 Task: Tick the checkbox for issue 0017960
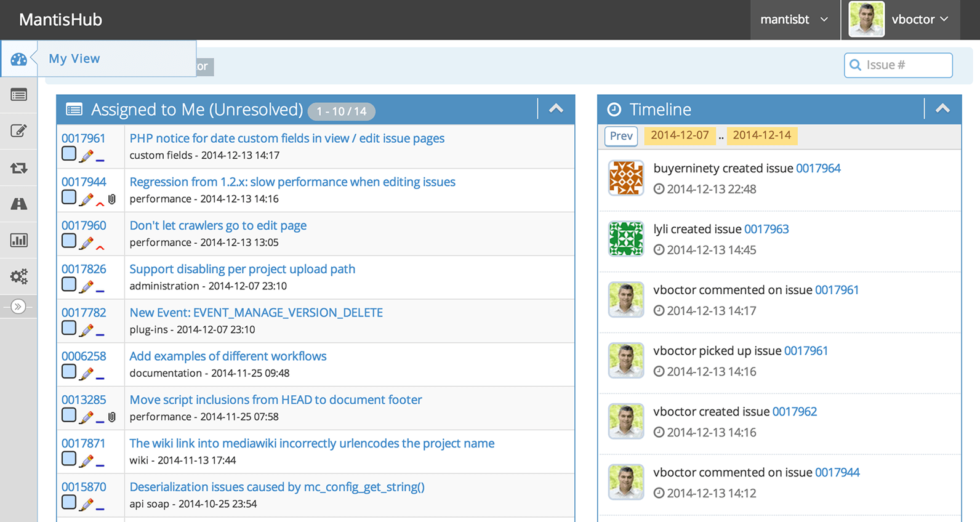pos(69,241)
